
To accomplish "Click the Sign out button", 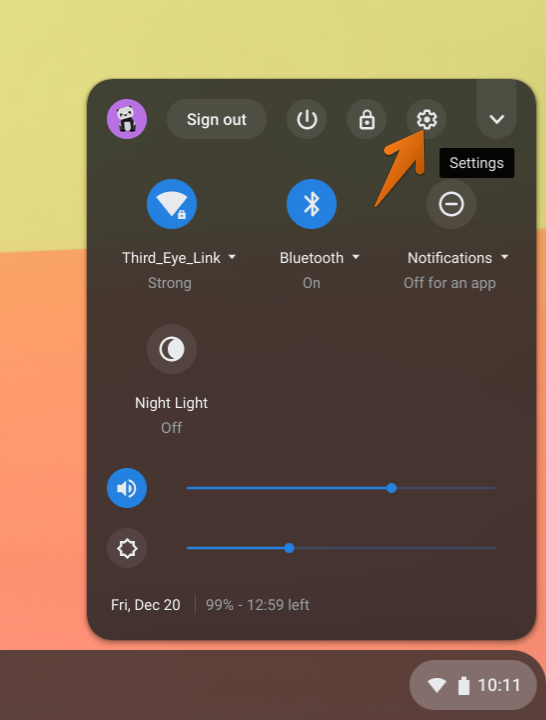I will tap(217, 119).
